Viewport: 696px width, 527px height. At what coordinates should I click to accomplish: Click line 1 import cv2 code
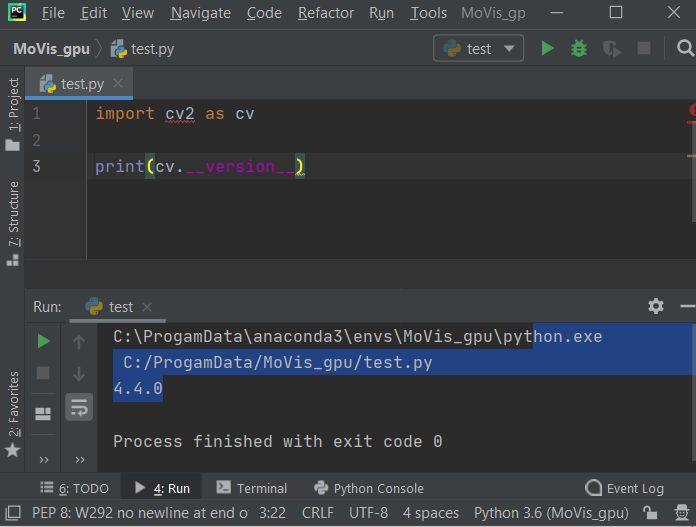coord(175,114)
